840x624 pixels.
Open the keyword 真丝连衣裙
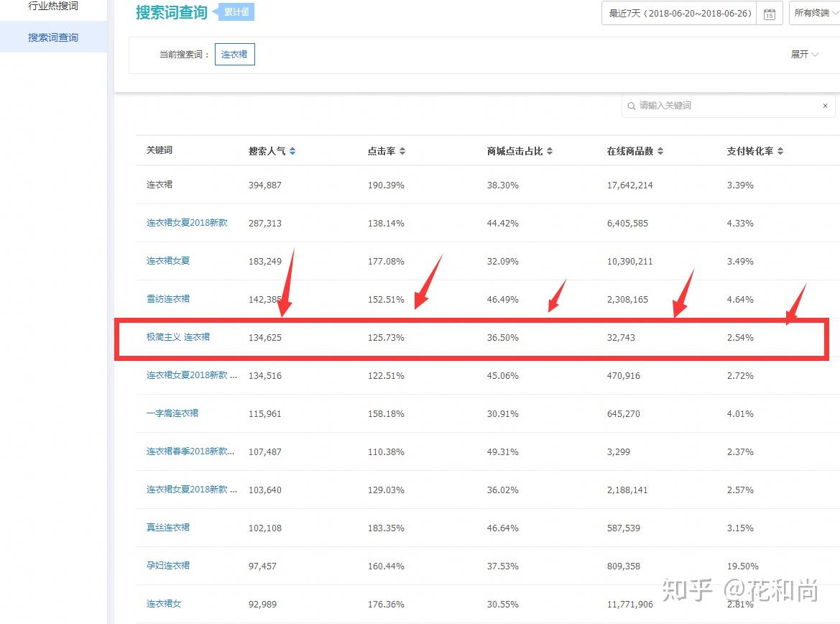click(167, 528)
